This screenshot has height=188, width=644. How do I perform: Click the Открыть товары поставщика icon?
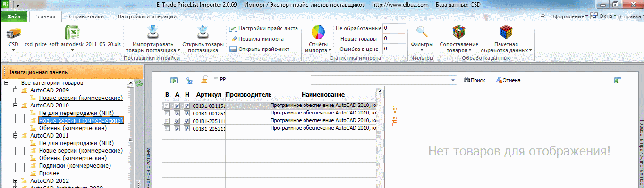[x=203, y=32]
